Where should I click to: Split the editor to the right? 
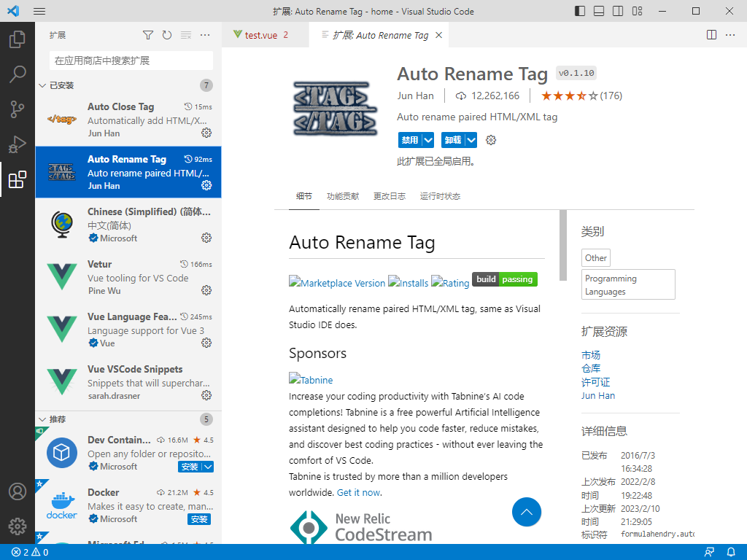tap(711, 35)
